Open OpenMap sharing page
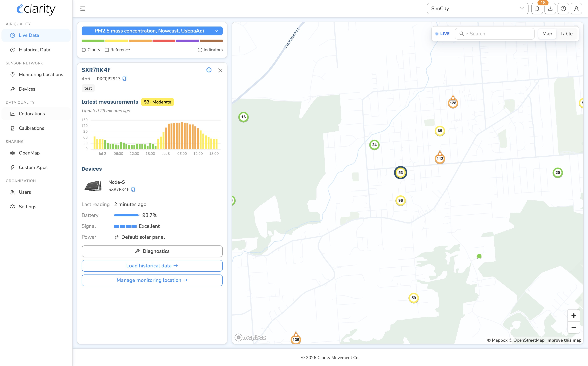Viewport: 588px width, 366px height. click(36, 153)
